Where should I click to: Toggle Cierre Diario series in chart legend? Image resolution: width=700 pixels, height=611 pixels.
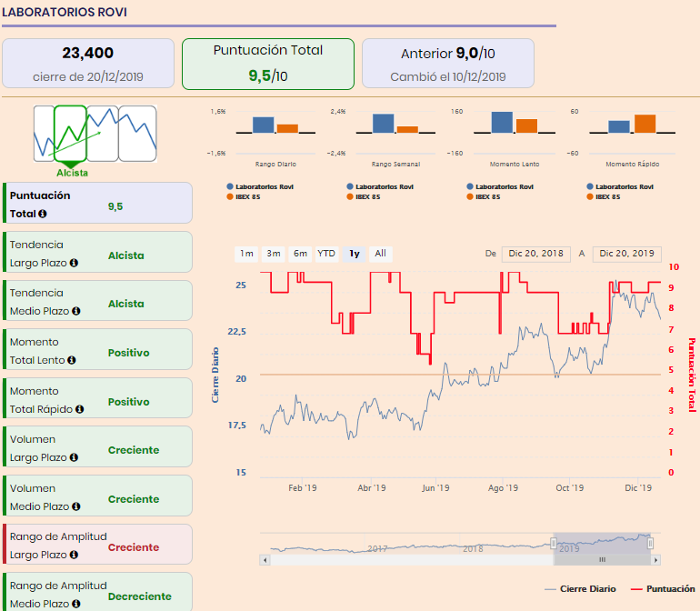(x=580, y=589)
